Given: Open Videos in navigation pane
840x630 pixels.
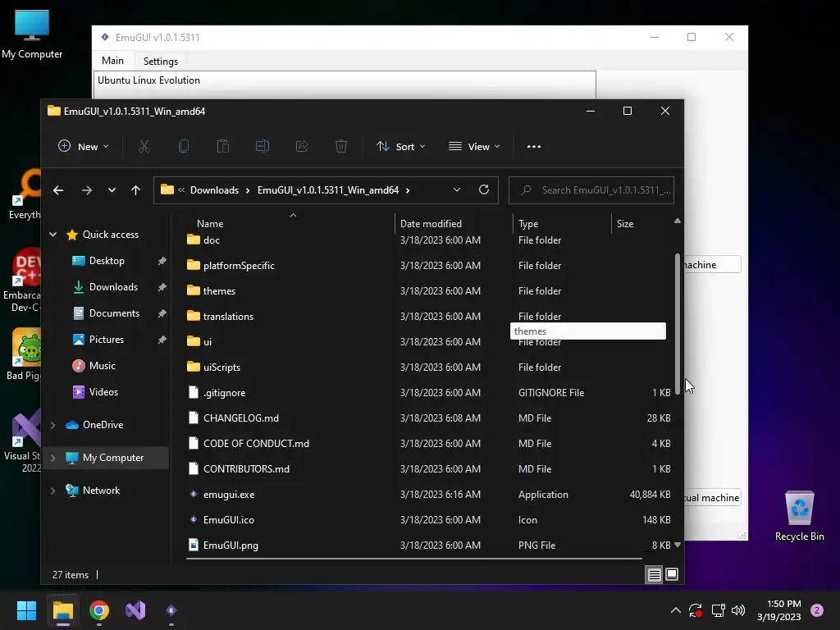Looking at the screenshot, I should [103, 392].
